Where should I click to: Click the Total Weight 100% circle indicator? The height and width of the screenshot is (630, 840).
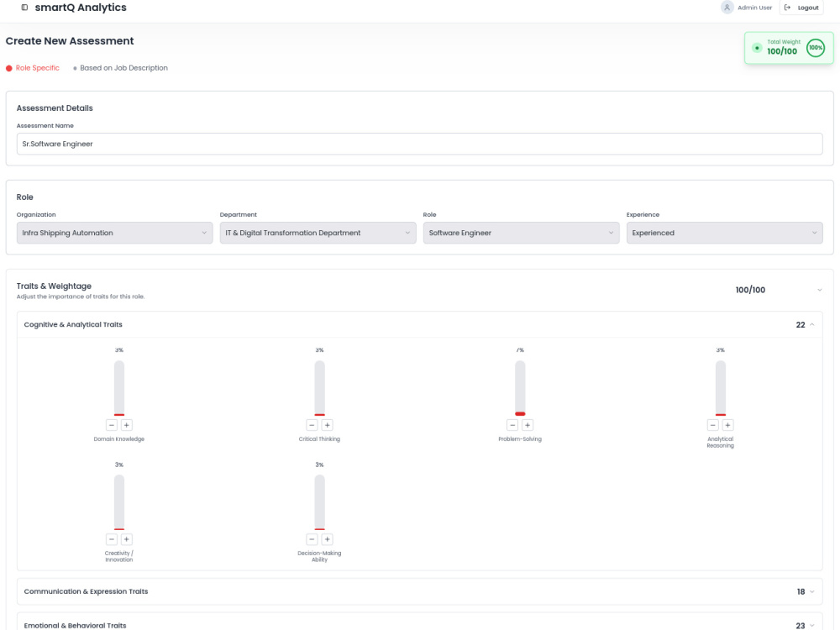point(816,48)
